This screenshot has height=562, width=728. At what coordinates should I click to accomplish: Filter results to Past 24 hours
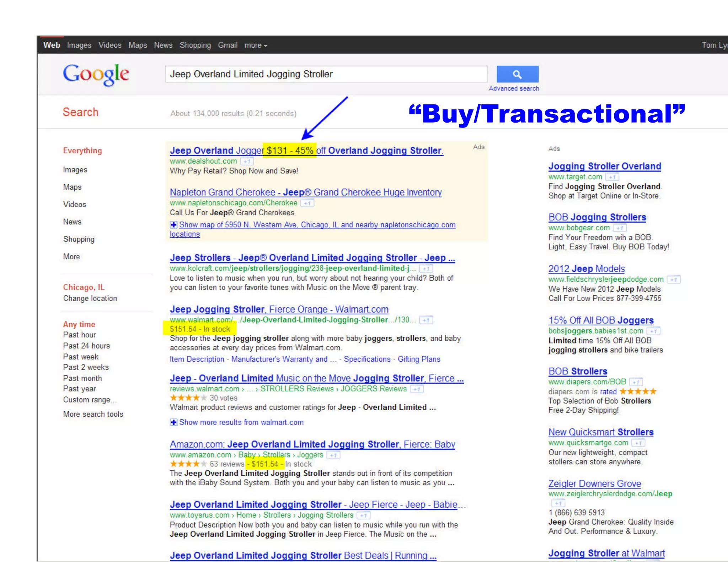tap(87, 346)
